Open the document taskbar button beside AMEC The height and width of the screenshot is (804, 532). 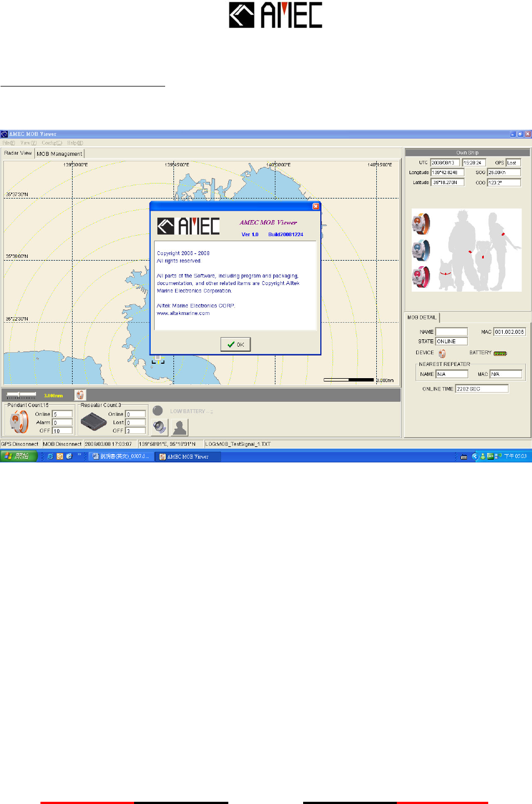[x=120, y=457]
